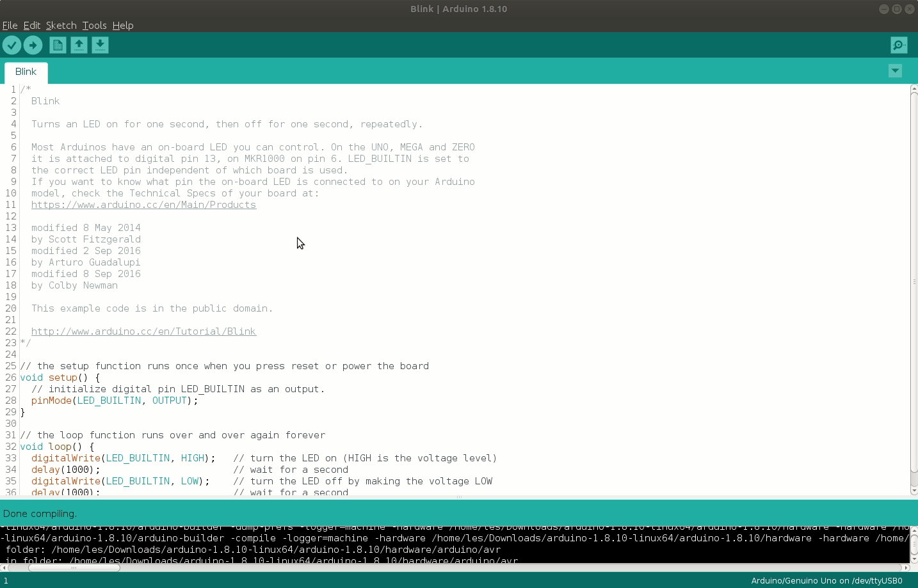The image size is (918, 588).
Task: Click the Save sketch down-arrow icon
Action: pos(100,45)
